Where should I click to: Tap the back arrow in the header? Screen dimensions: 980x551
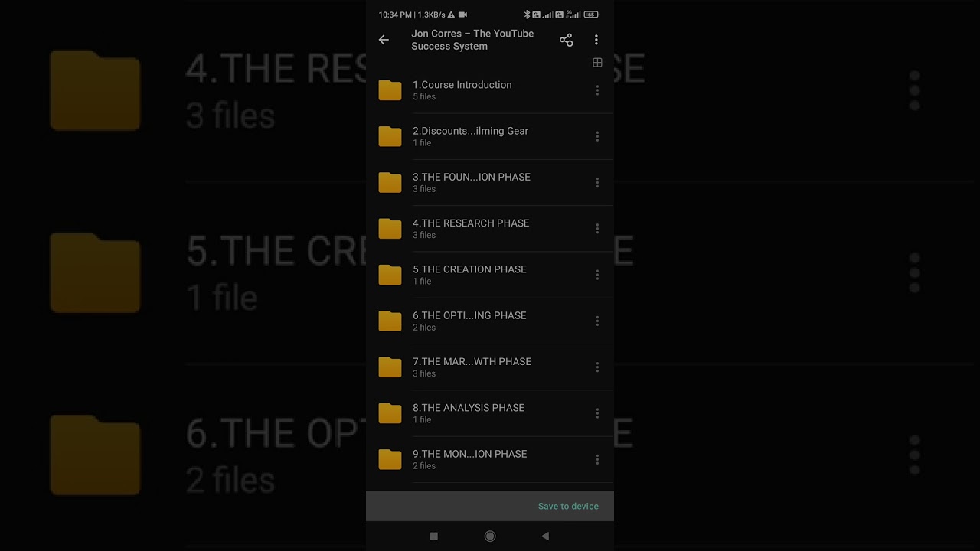(384, 40)
